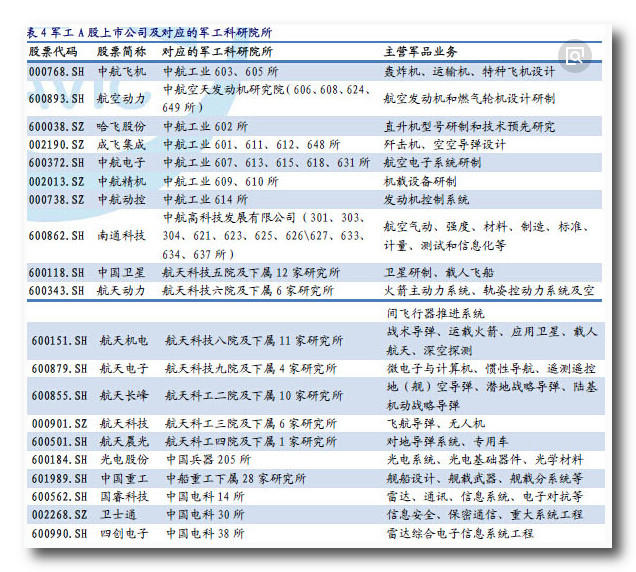Select stock code 600038.SZ
This screenshot has height=572, width=636.
pos(58,126)
